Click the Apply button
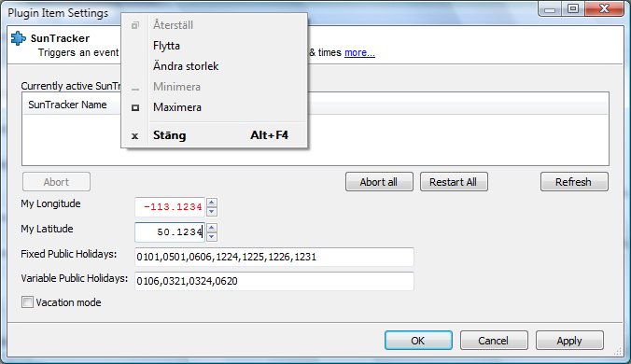 569,341
